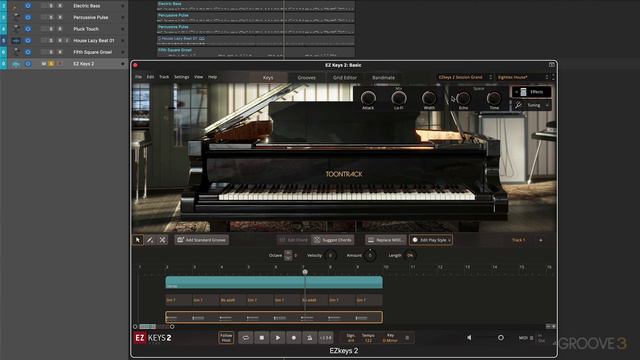Start playback with the Play button
The height and width of the screenshot is (360, 640).
click(x=278, y=338)
